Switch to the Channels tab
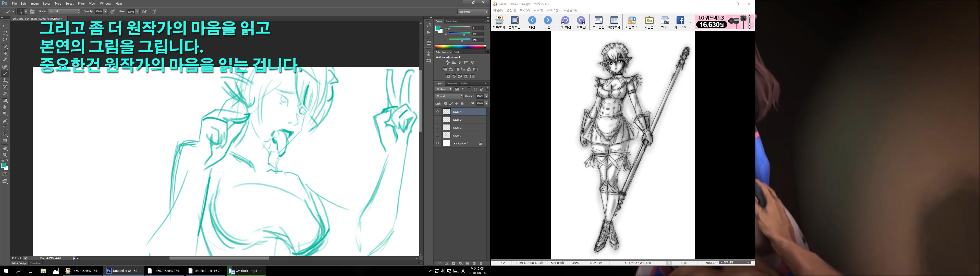Viewport: 980px width, 276px height. 451,84
